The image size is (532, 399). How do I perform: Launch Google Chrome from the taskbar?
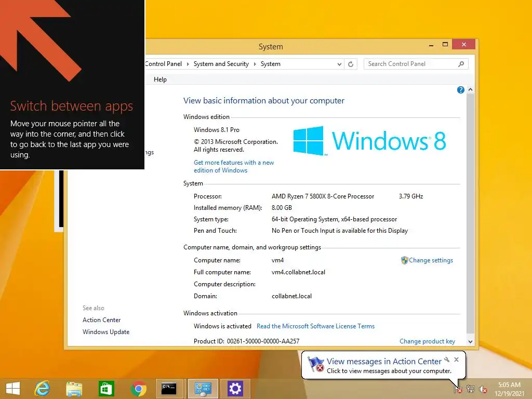[x=138, y=389]
